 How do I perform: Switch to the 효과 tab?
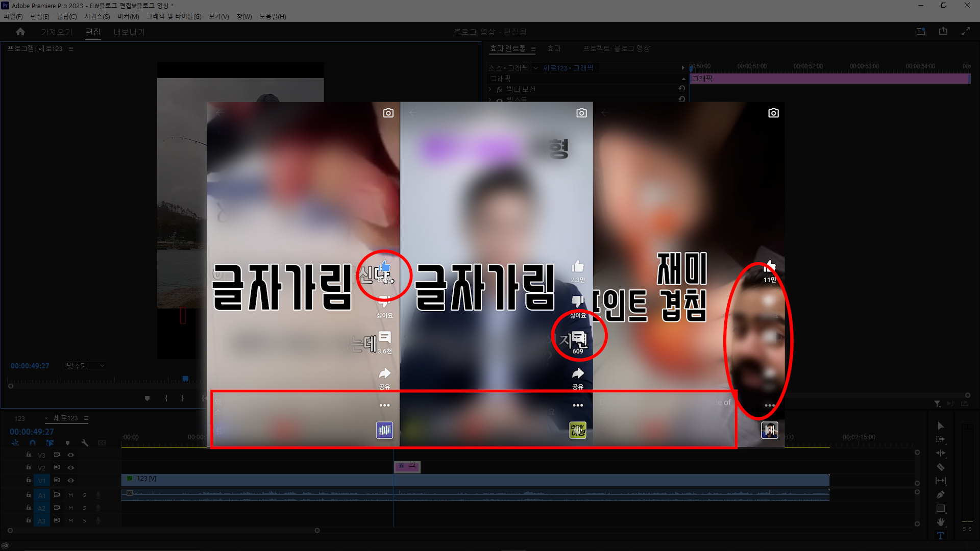(554, 48)
